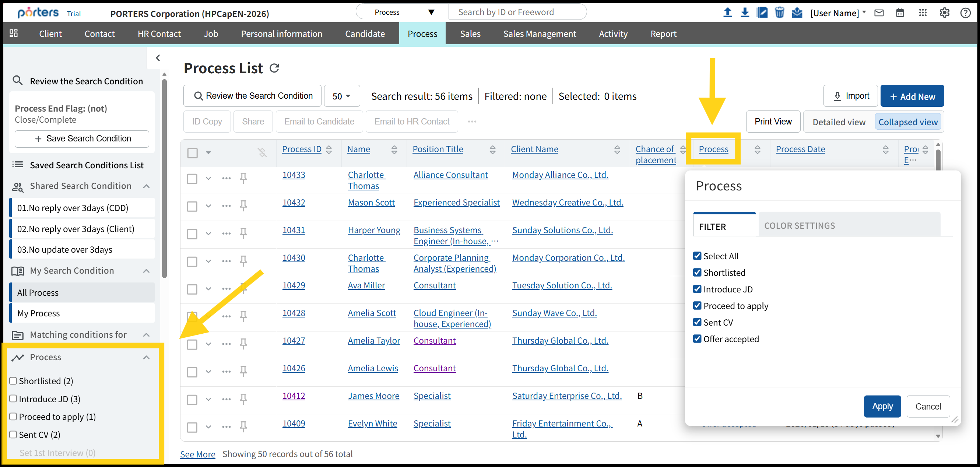This screenshot has width=980, height=467.
Task: Click the refresh icon beside Process List
Action: coord(274,68)
